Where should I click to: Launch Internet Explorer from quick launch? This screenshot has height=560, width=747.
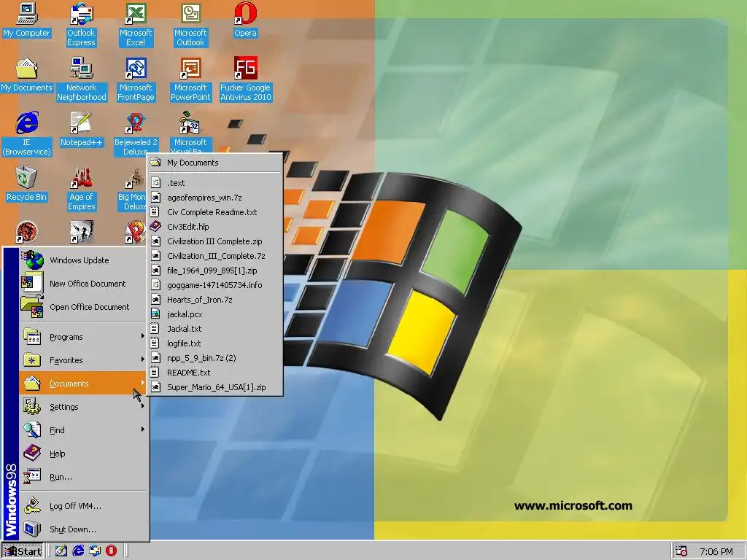tap(77, 551)
